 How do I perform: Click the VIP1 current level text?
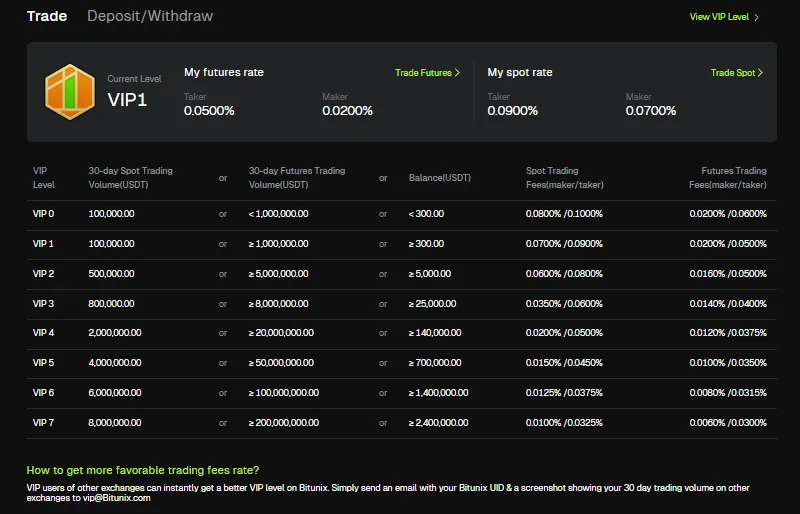127,100
